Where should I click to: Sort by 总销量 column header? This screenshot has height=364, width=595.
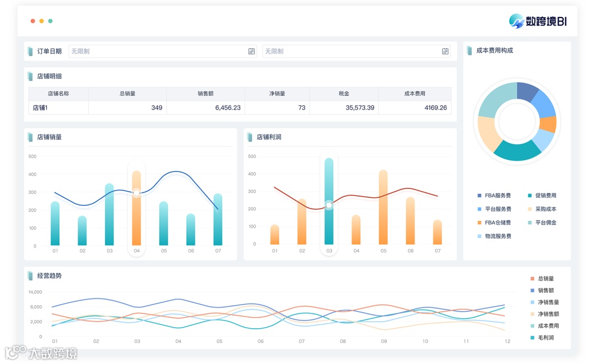tap(127, 94)
